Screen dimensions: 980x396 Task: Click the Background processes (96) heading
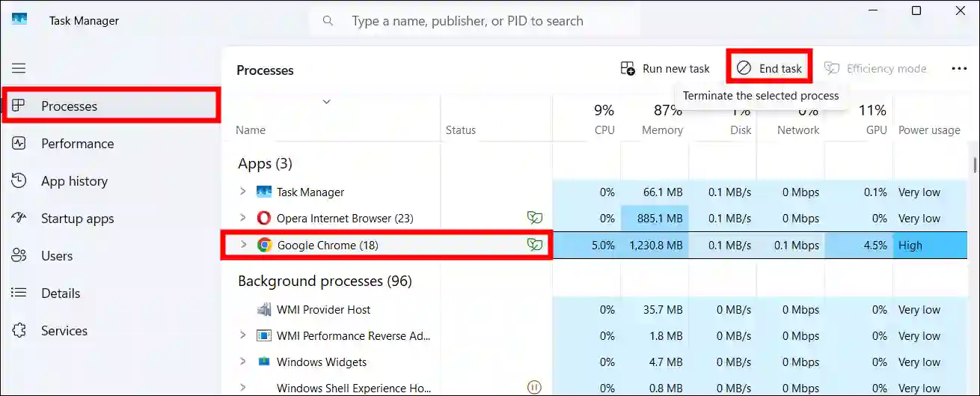pyautogui.click(x=325, y=281)
